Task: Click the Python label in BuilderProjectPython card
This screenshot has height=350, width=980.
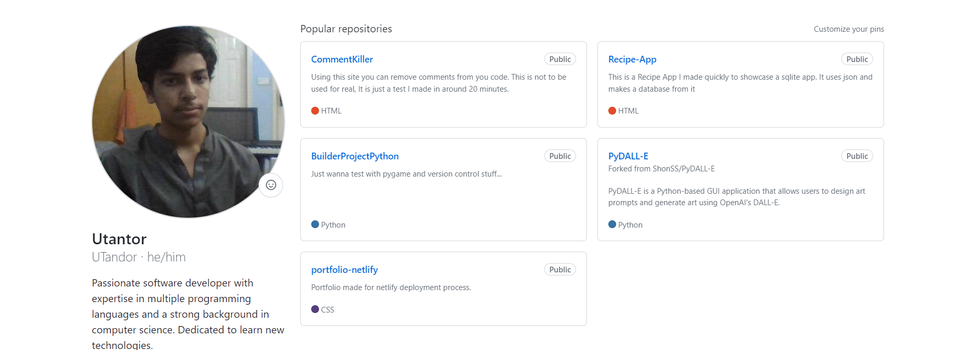Action: point(333,225)
